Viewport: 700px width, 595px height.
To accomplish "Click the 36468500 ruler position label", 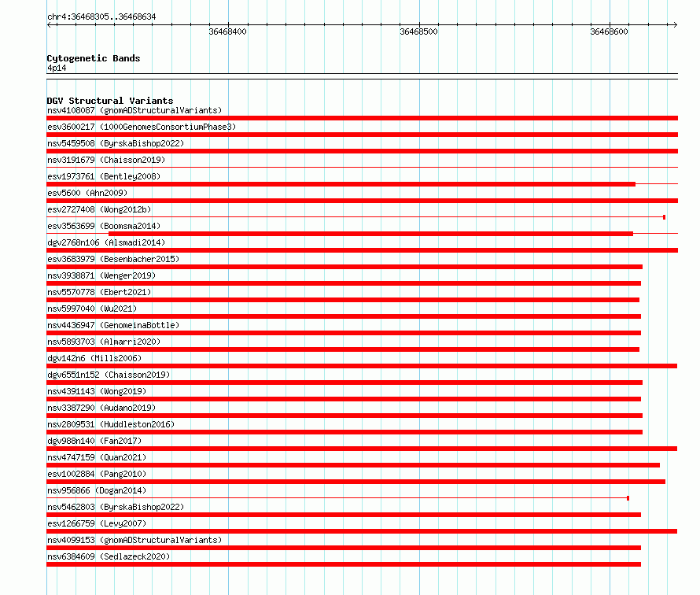I will pyautogui.click(x=418, y=31).
